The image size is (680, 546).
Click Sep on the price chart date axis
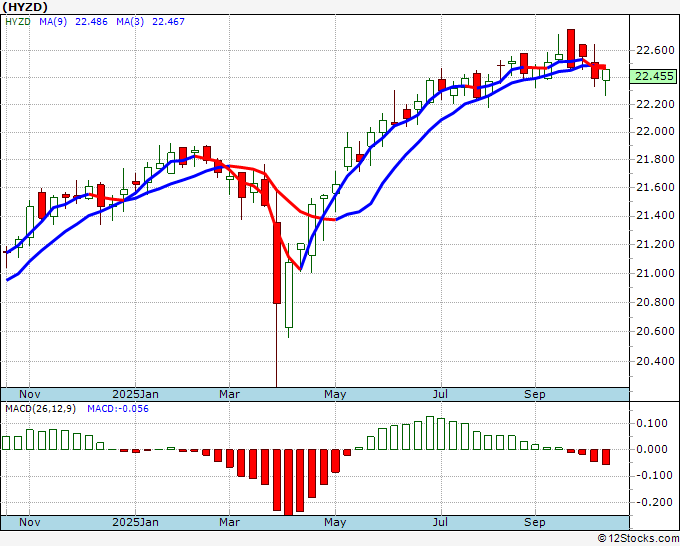coord(535,394)
